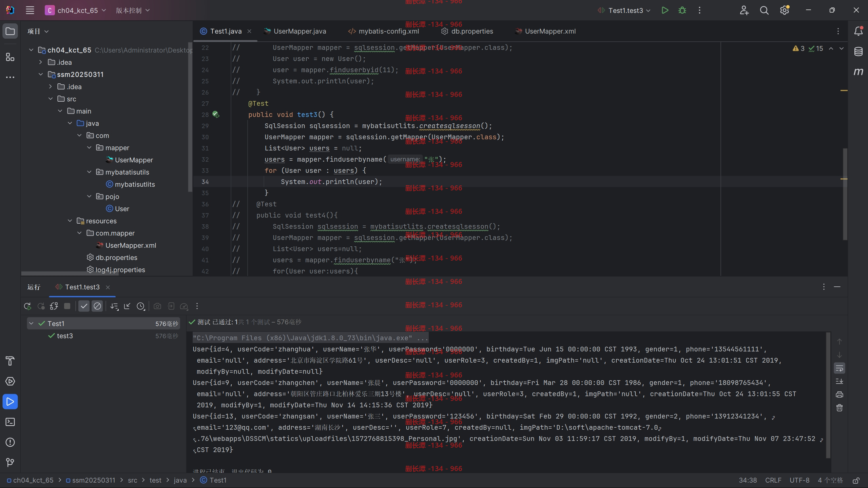Switch to UserMapper.java tab
This screenshot has height=488, width=868.
point(295,31)
